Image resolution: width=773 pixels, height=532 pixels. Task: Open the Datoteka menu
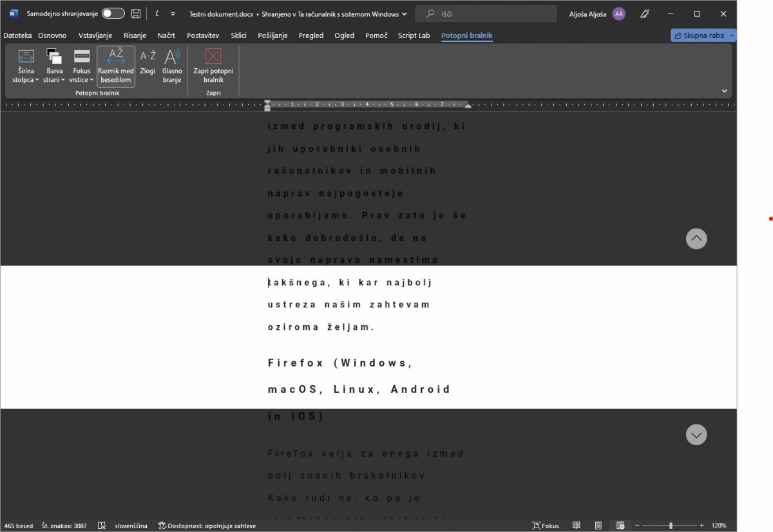coord(17,35)
